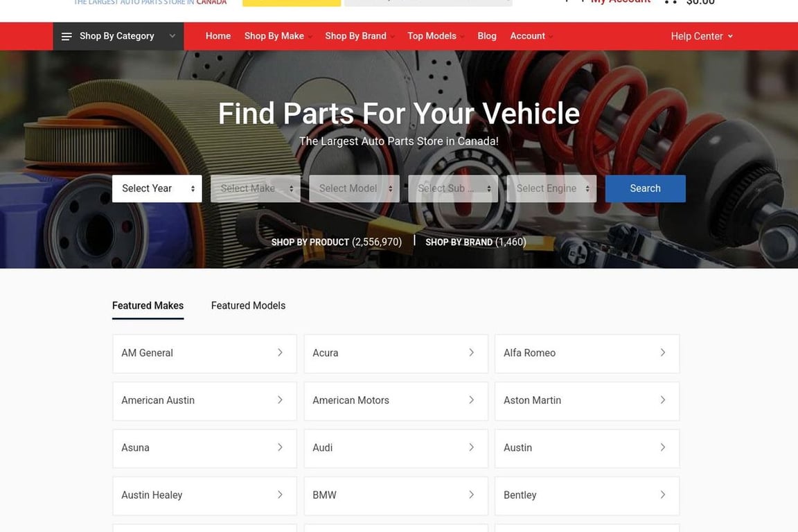Open the American Austin make

204,400
